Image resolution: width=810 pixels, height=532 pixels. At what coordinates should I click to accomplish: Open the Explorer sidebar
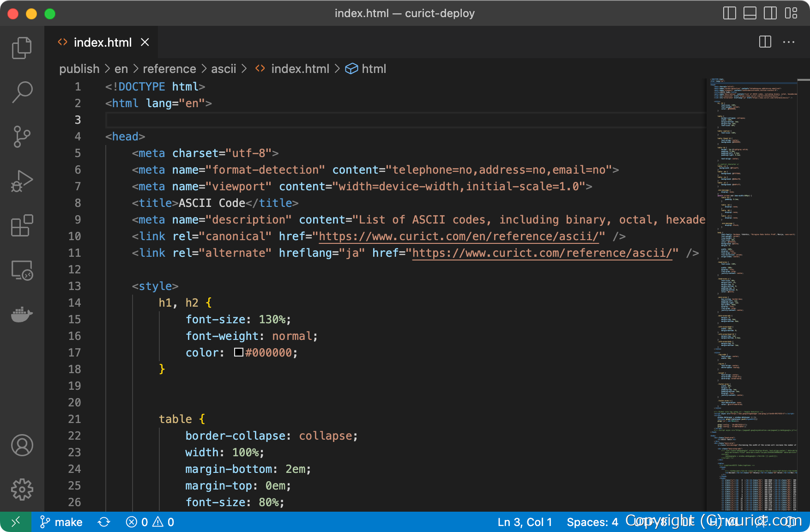coord(22,48)
